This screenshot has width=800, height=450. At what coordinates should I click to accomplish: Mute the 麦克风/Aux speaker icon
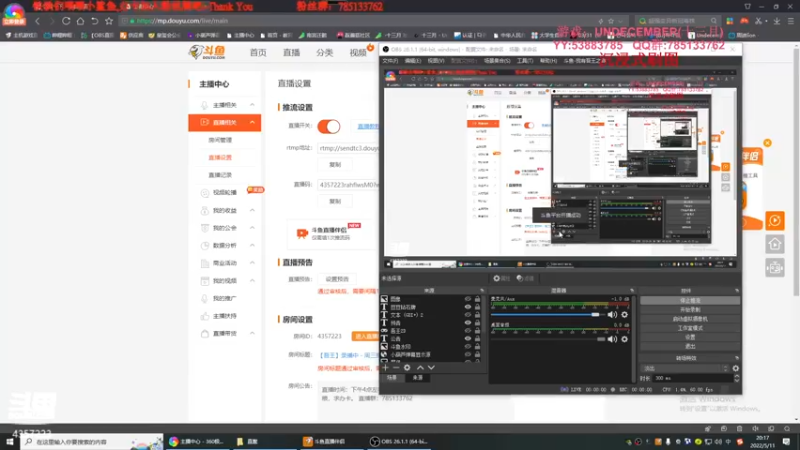(612, 315)
